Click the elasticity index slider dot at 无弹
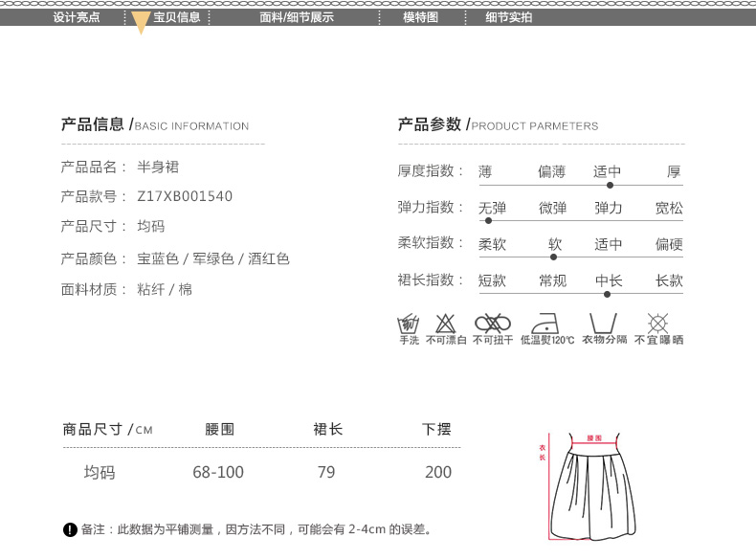The width and height of the screenshot is (756, 560). pos(488,220)
